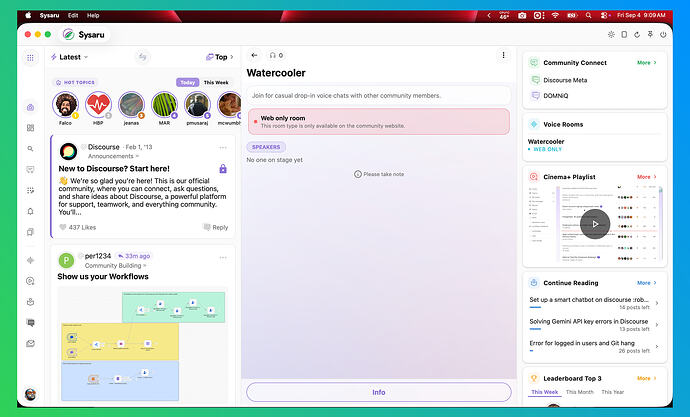This screenshot has width=690, height=417.
Task: Open 'Solving Gemini API key errors' topic
Action: pyautogui.click(x=589, y=322)
